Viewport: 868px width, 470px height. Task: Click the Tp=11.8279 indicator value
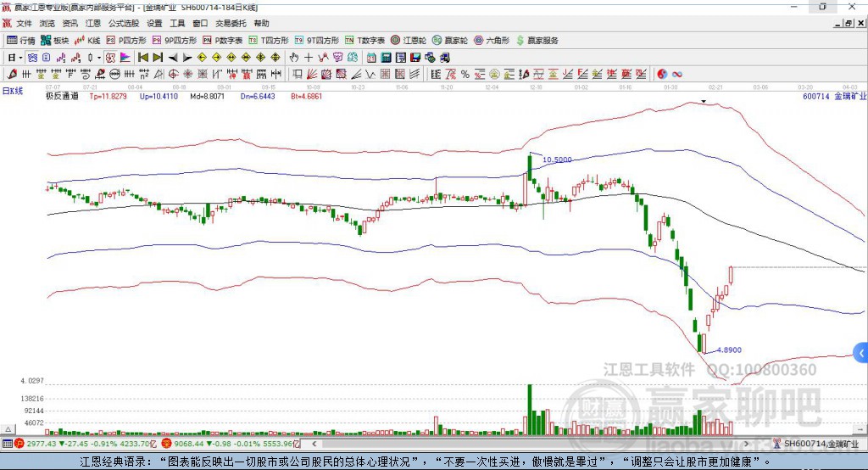click(108, 97)
